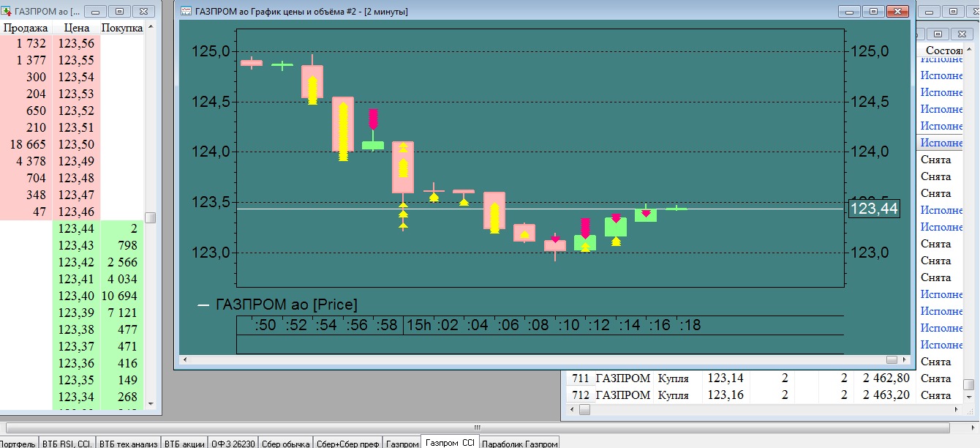The width and height of the screenshot is (980, 448).
Task: Click the main workspace horizontal scrollbar thumb
Action: [x=477, y=428]
